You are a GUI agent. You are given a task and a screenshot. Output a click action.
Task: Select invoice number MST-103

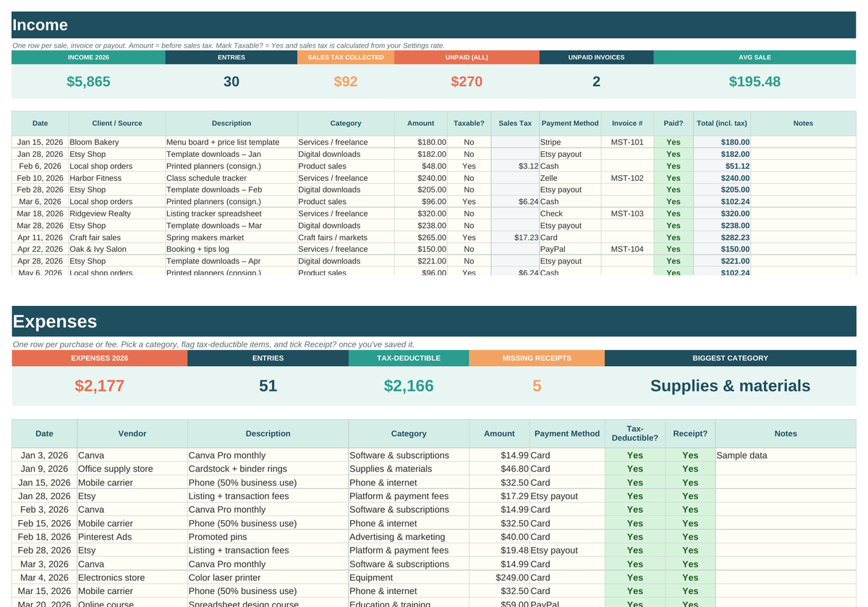pyautogui.click(x=627, y=213)
